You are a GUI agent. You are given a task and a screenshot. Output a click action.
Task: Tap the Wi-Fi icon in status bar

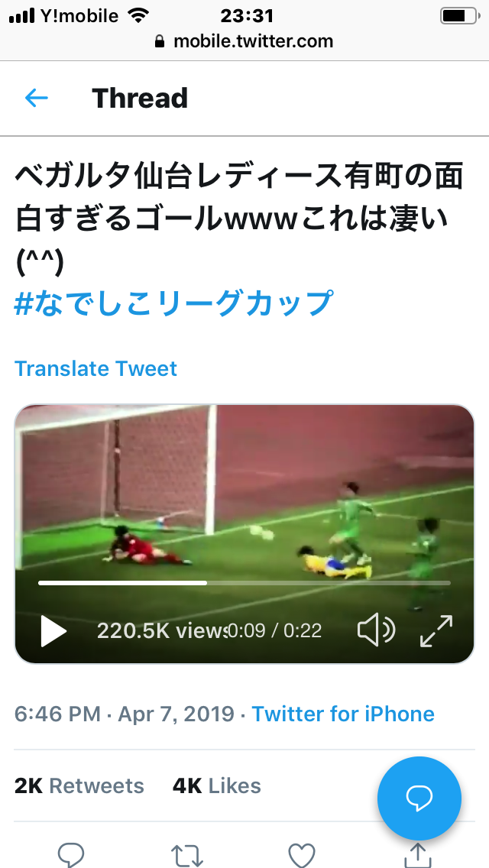pos(138,15)
